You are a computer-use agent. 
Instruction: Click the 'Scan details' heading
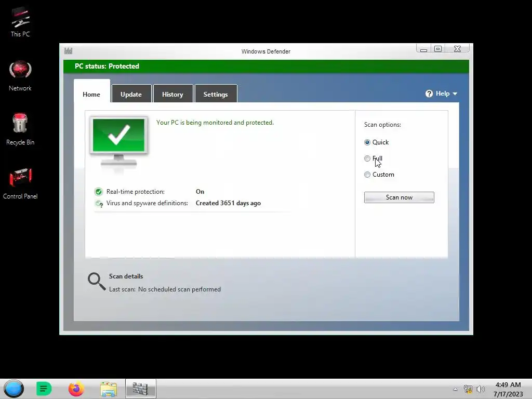point(126,276)
